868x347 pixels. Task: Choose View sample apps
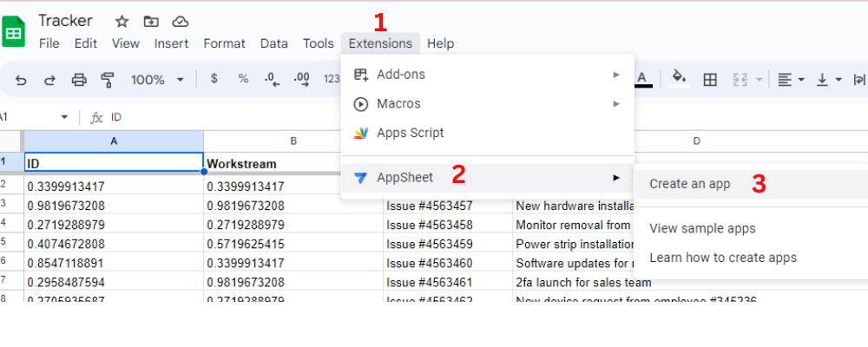[x=751, y=228]
